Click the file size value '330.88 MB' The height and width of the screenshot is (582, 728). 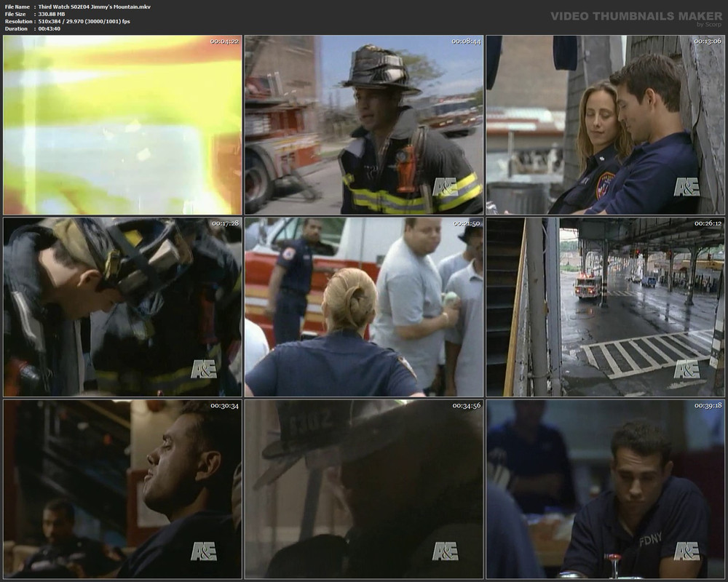[52, 14]
